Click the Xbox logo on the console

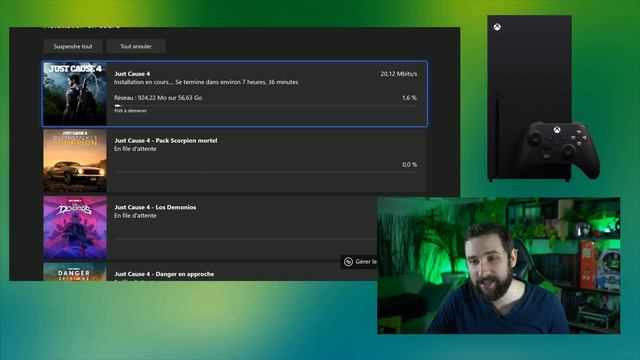click(497, 27)
